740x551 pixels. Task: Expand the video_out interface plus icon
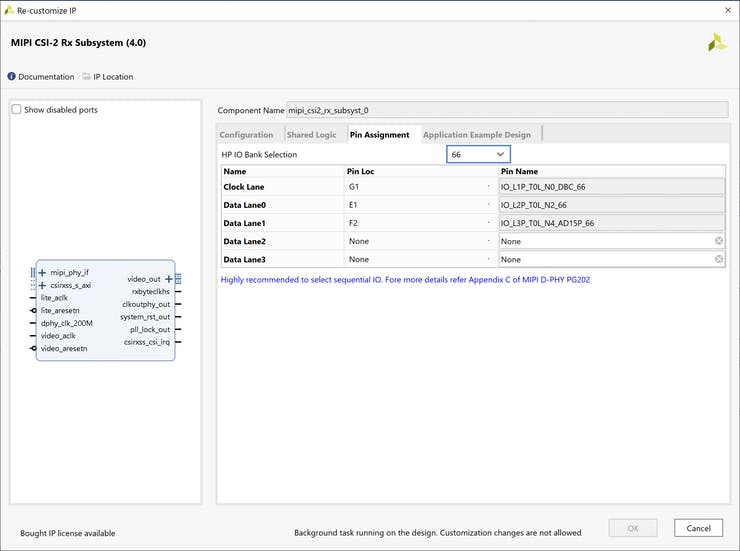point(168,279)
